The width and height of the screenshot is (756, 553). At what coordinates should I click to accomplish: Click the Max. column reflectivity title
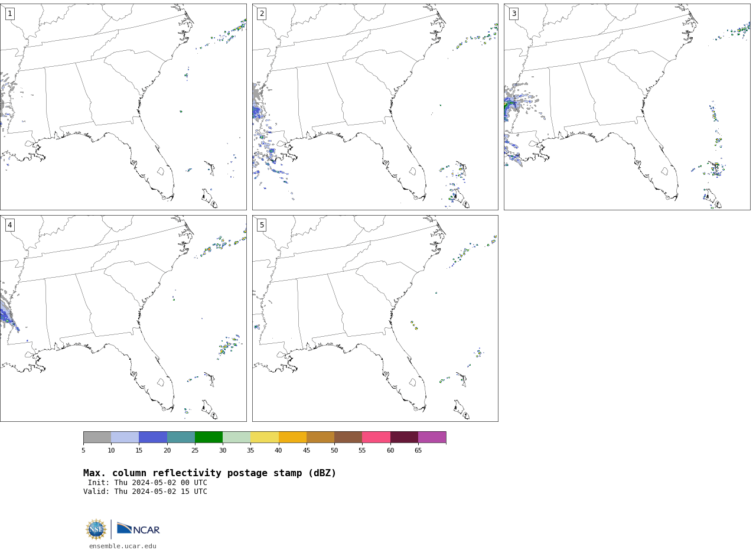click(x=210, y=473)
